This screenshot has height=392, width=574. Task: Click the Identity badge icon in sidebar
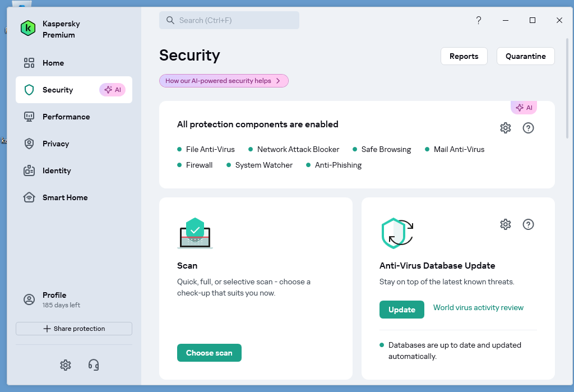click(29, 170)
